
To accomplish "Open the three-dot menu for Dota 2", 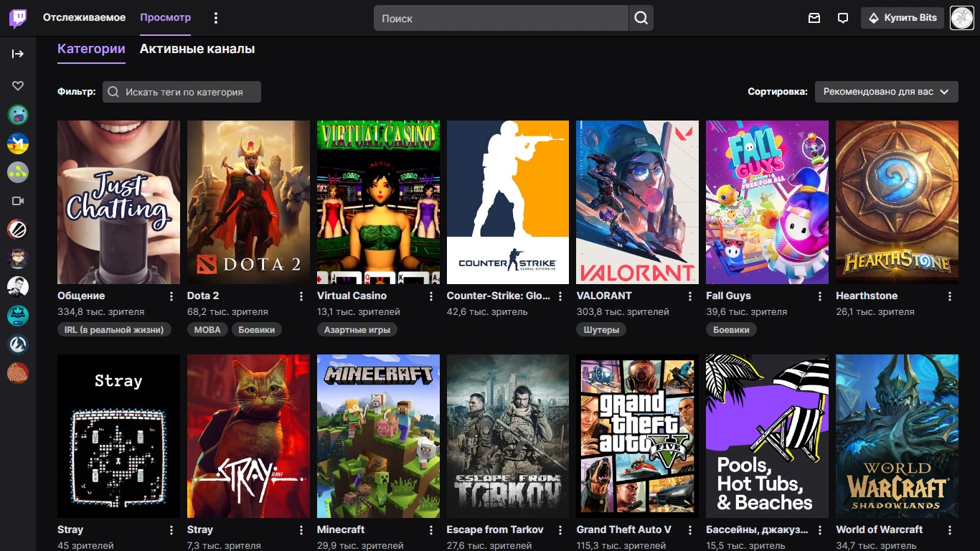I will coord(301,296).
